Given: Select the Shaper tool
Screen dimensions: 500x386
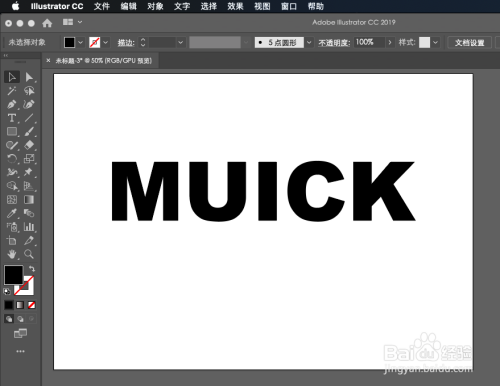Looking at the screenshot, I should pyautogui.click(x=12, y=145).
